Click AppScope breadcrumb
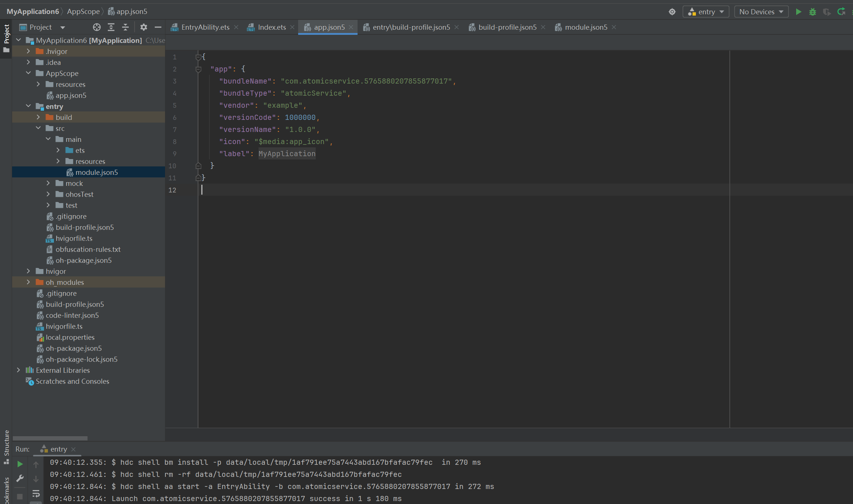 pos(83,12)
